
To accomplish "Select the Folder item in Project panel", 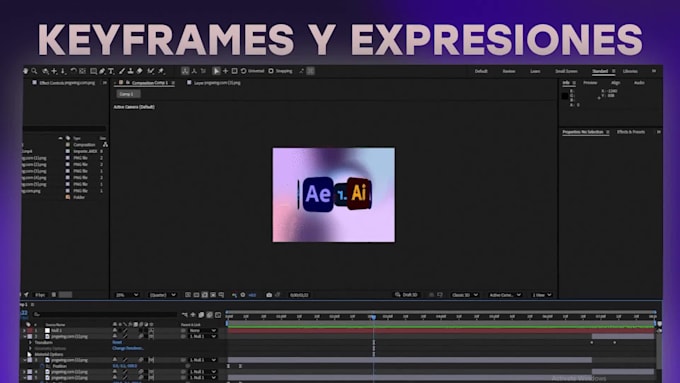I will tap(79, 197).
